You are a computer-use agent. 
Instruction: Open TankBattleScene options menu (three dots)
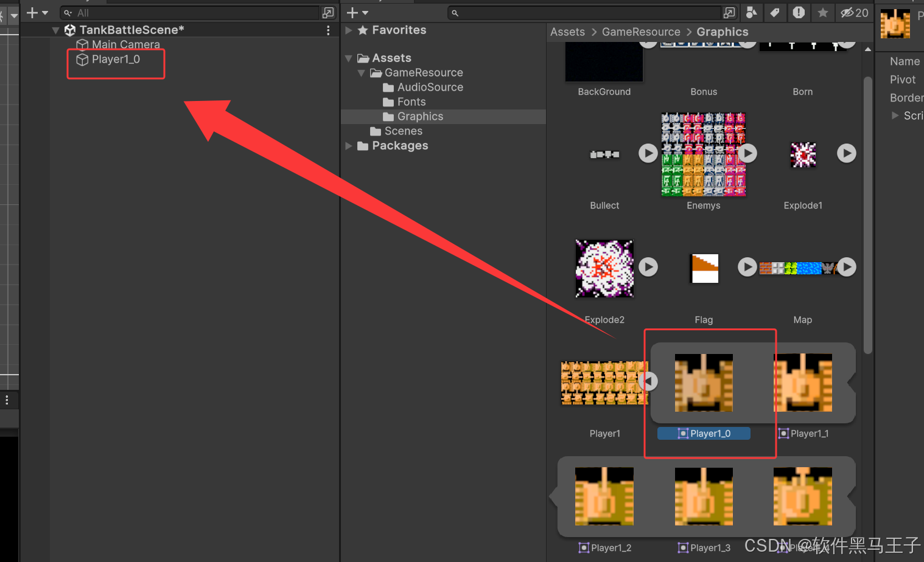328,30
